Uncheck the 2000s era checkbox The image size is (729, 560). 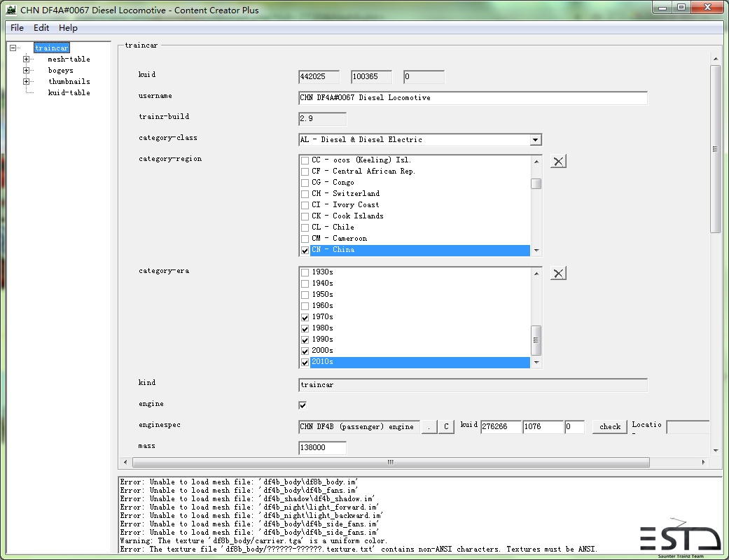click(x=305, y=351)
